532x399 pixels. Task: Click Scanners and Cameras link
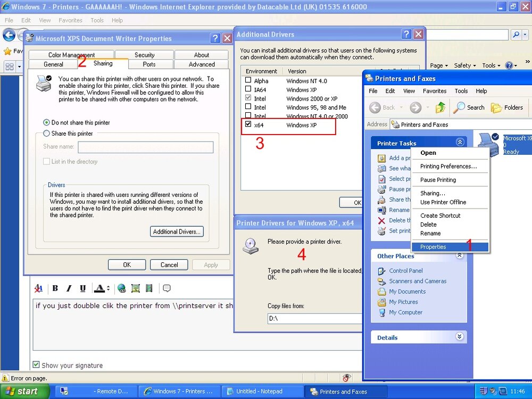point(418,281)
